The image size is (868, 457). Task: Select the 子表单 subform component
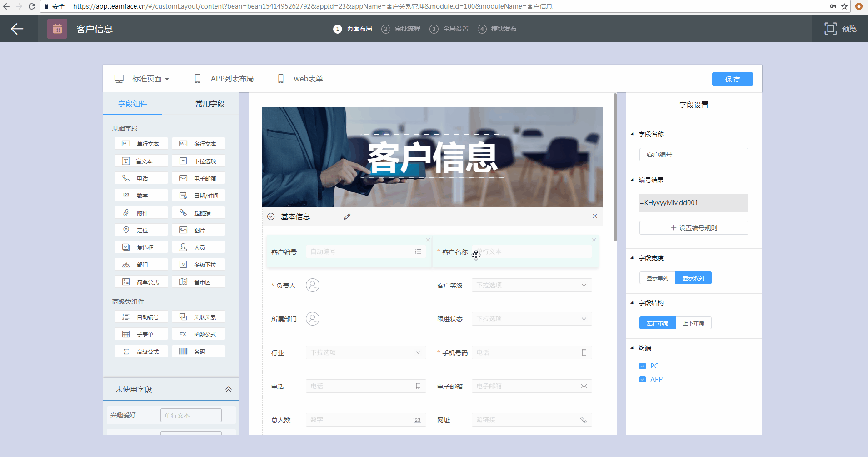coord(141,334)
